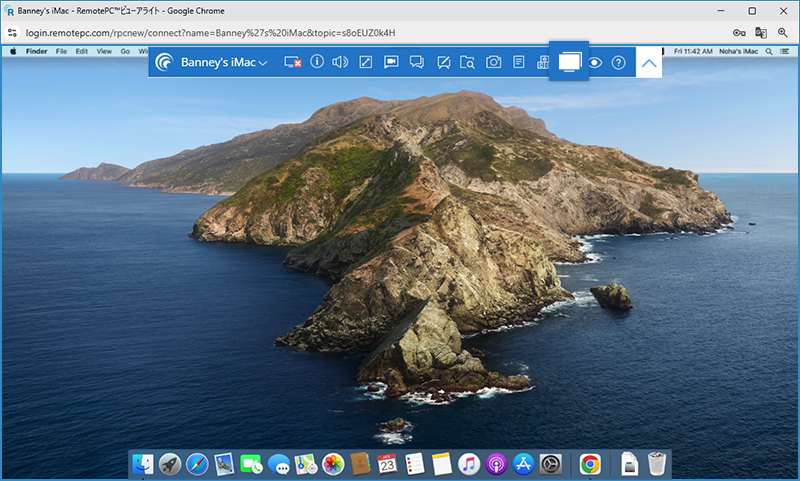Image resolution: width=800 pixels, height=481 pixels.
Task: Open the View menu in the Mac menu bar
Action: point(104,51)
